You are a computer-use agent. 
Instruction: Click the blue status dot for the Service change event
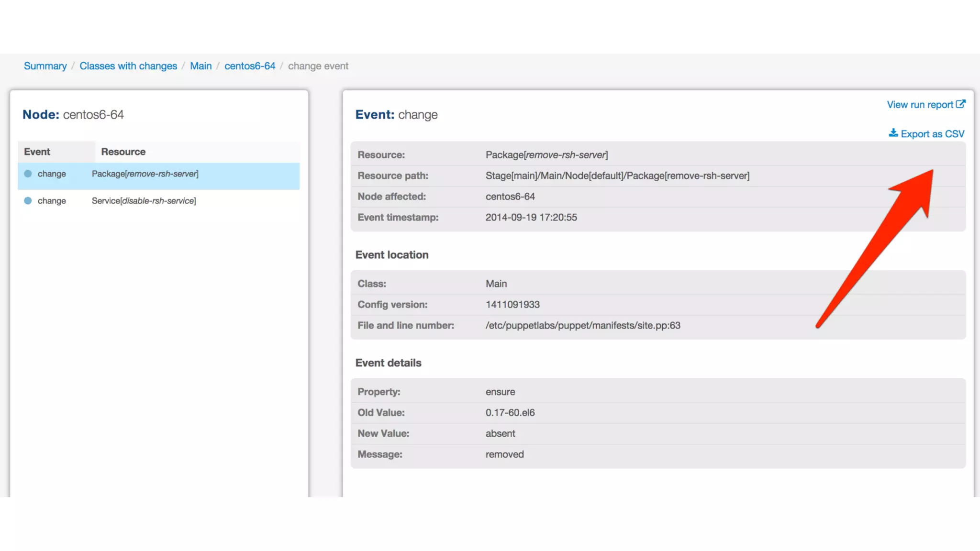coord(28,201)
